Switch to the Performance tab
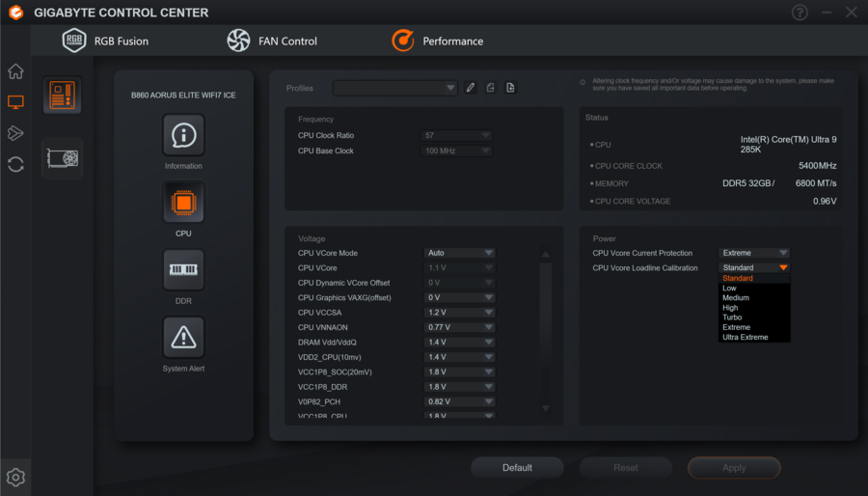This screenshot has height=496, width=868. tap(437, 41)
